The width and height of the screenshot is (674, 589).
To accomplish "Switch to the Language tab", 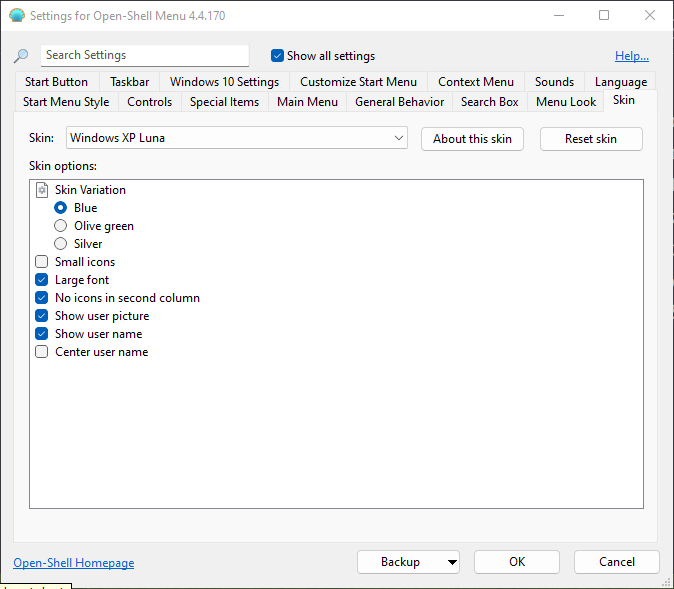I will [621, 82].
